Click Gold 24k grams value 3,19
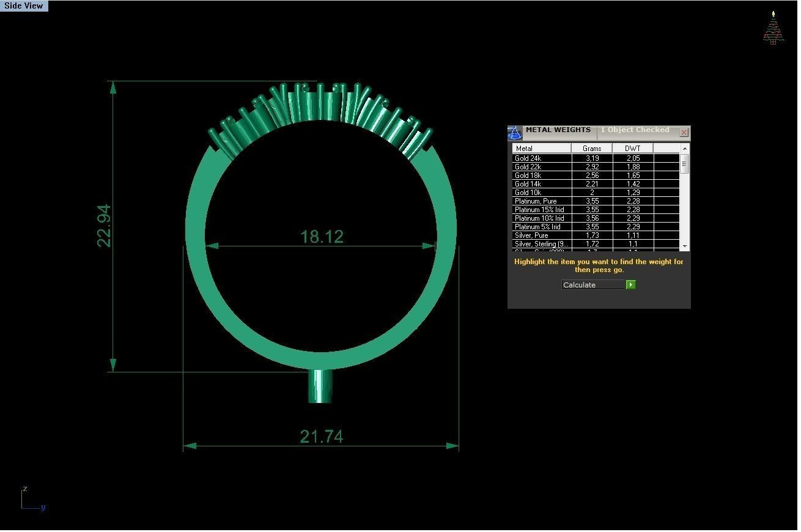The height and width of the screenshot is (532, 801). (x=592, y=158)
